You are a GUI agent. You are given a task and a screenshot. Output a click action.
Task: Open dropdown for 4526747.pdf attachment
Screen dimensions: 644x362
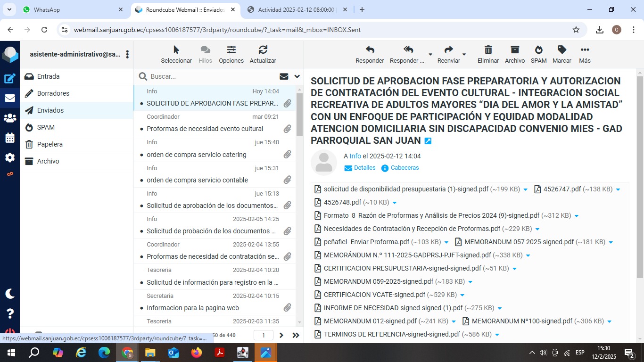[618, 189]
